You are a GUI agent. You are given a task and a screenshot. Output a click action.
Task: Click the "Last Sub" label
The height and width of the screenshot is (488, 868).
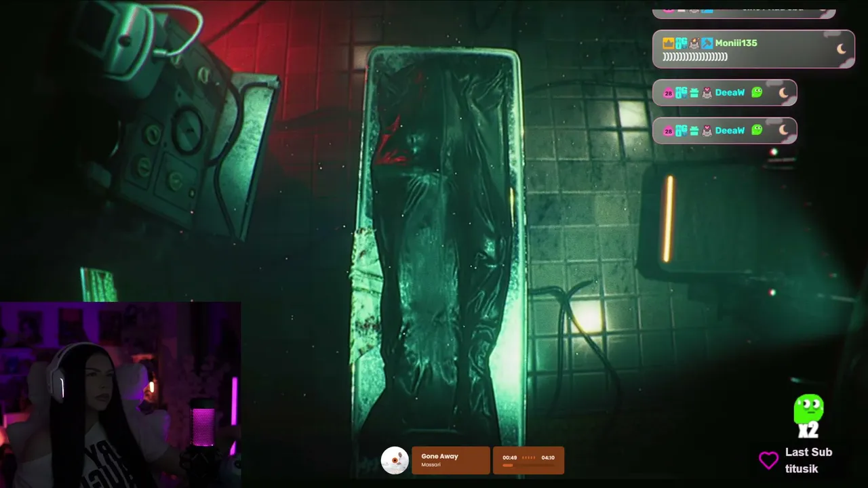(808, 452)
